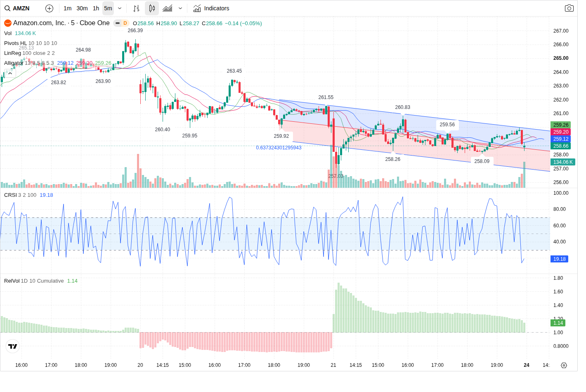586x392 pixels.
Task: Select the Vol indicator legend
Action: pyautogui.click(x=8, y=33)
